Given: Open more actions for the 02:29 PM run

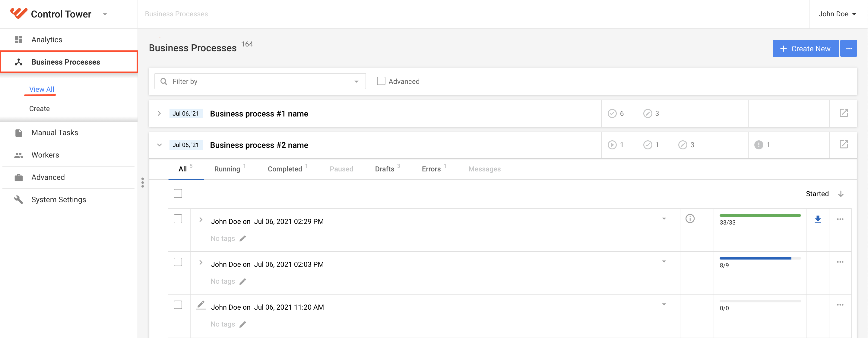Looking at the screenshot, I should (840, 219).
